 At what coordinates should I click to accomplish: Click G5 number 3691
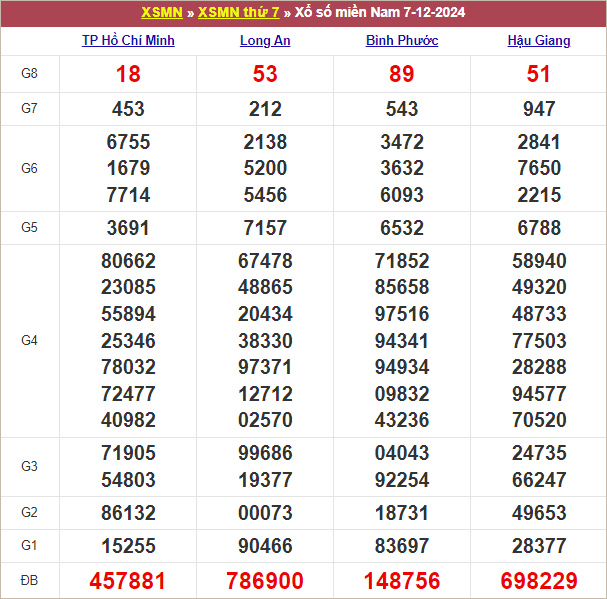[x=128, y=228]
